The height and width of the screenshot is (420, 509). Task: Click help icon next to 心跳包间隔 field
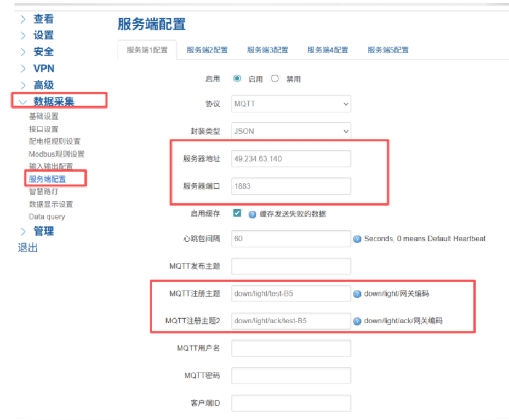click(x=357, y=239)
